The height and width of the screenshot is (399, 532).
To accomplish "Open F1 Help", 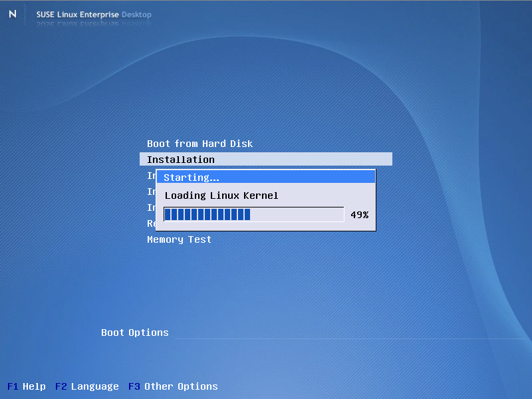I will point(27,386).
